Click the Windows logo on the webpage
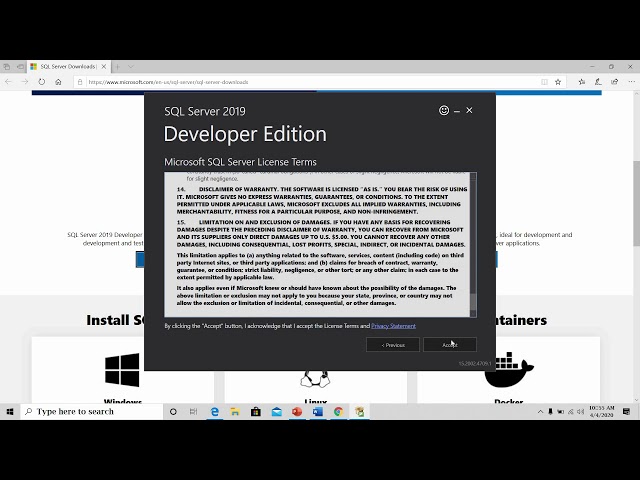Viewport: 640px width, 480px height. click(x=122, y=370)
